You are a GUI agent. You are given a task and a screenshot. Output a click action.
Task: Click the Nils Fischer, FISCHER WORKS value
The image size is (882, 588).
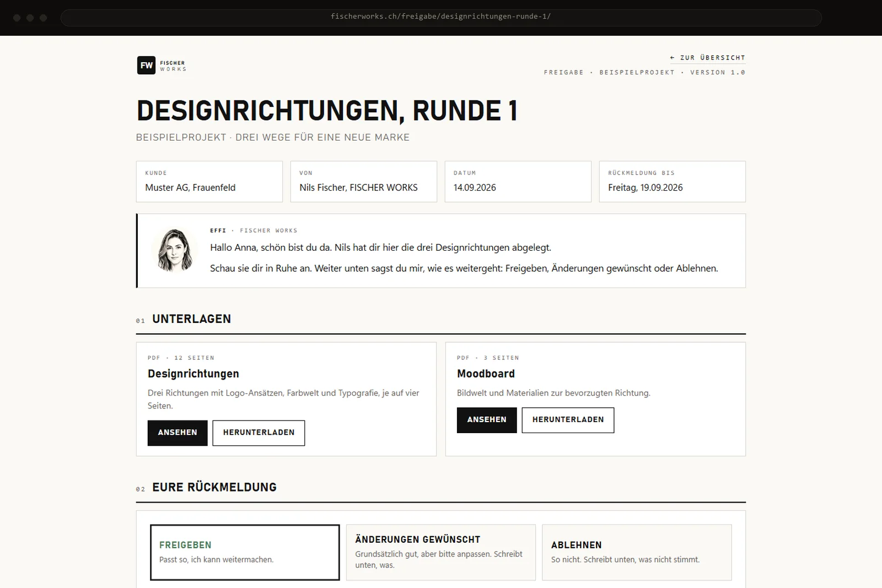point(358,187)
